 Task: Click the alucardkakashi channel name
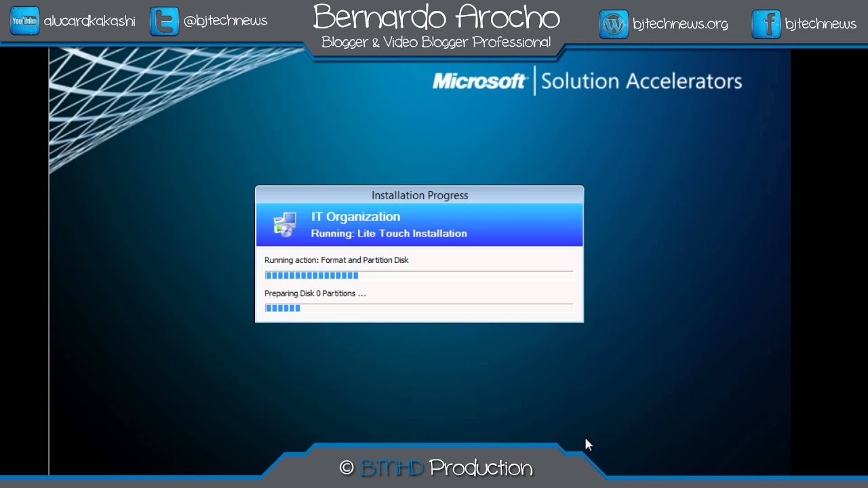click(x=90, y=21)
